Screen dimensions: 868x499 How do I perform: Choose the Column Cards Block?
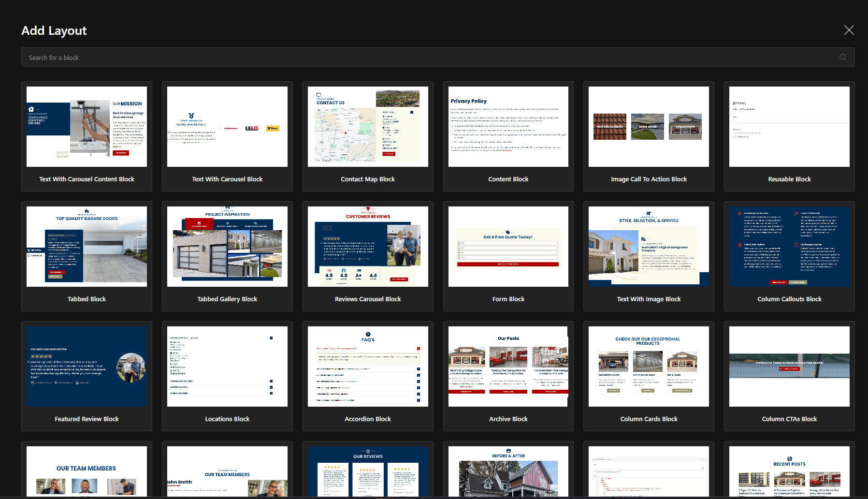649,376
